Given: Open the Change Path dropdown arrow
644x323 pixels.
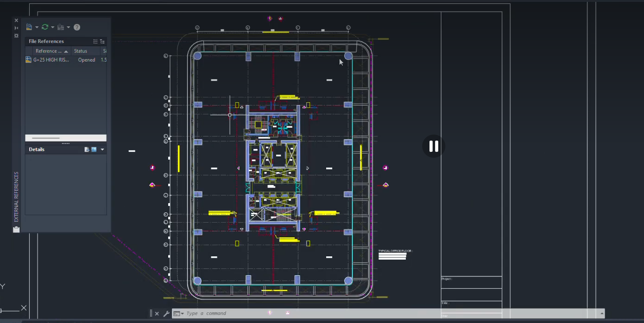Looking at the screenshot, I should coord(69,27).
